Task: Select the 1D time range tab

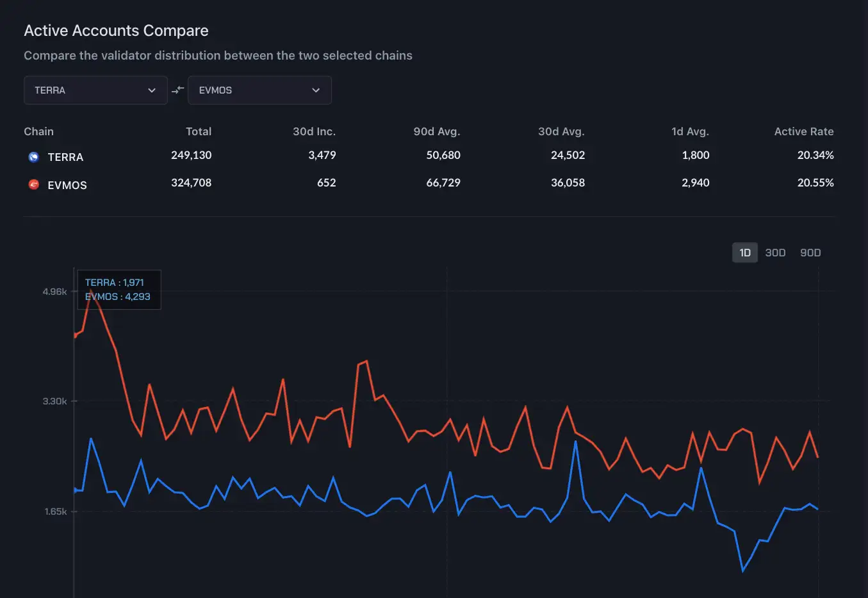Action: pyautogui.click(x=744, y=253)
